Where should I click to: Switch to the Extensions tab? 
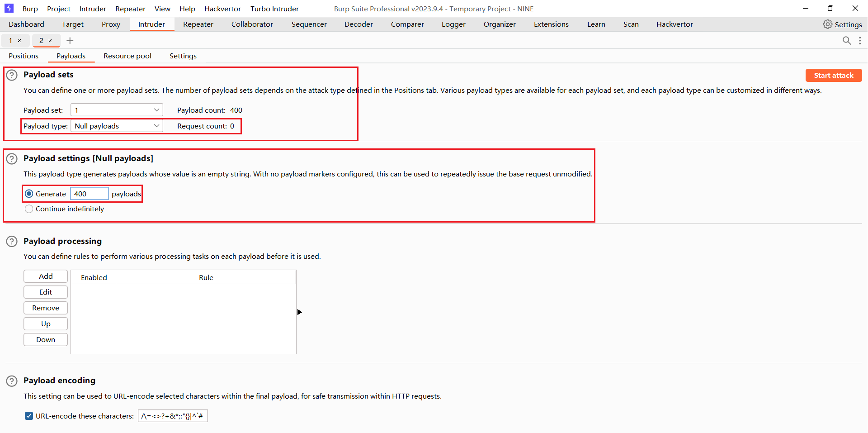551,24
